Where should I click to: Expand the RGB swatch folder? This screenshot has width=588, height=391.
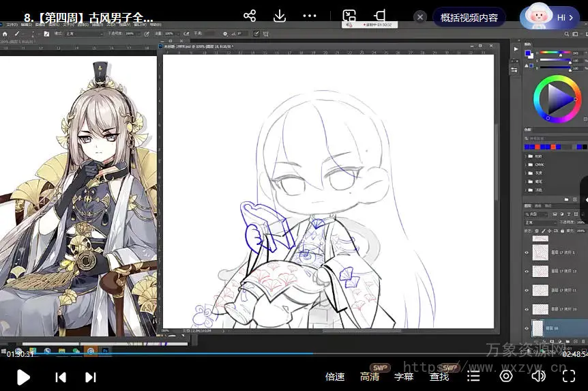(529, 156)
